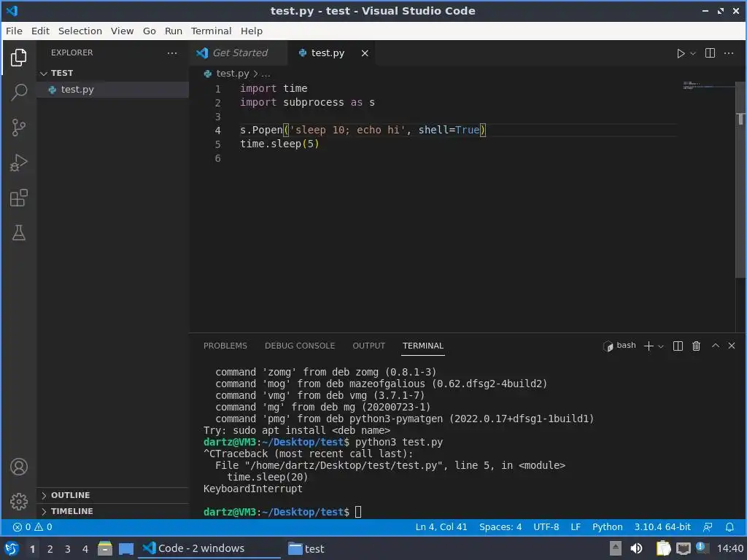Switch to the DEBUG CONSOLE panel tab
The height and width of the screenshot is (560, 747).
tap(300, 346)
